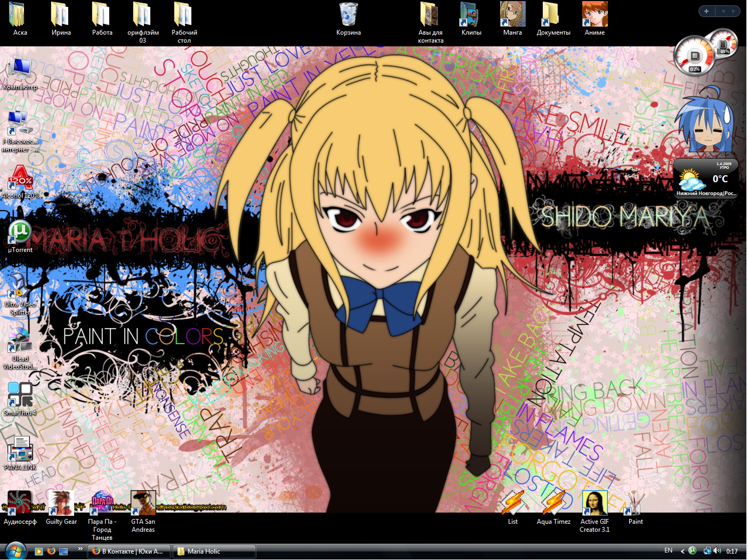Screen dimensions: 748x560
Task: Launch the Paint shortcut
Action: 636,508
